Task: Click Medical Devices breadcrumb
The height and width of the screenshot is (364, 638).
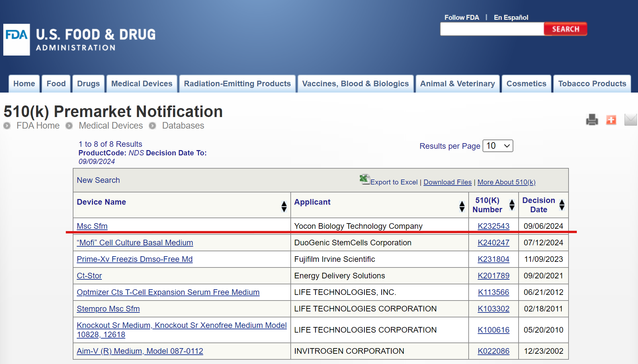Action: tap(111, 126)
